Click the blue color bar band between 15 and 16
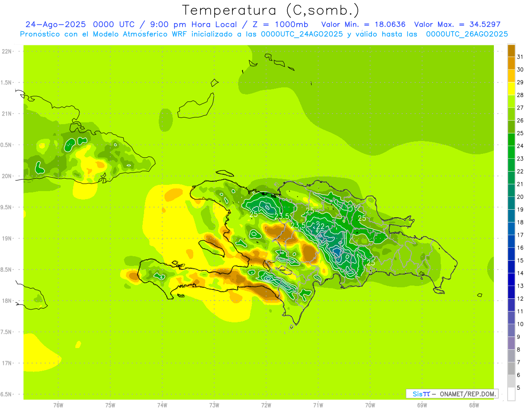The image size is (532, 411). coord(512,254)
